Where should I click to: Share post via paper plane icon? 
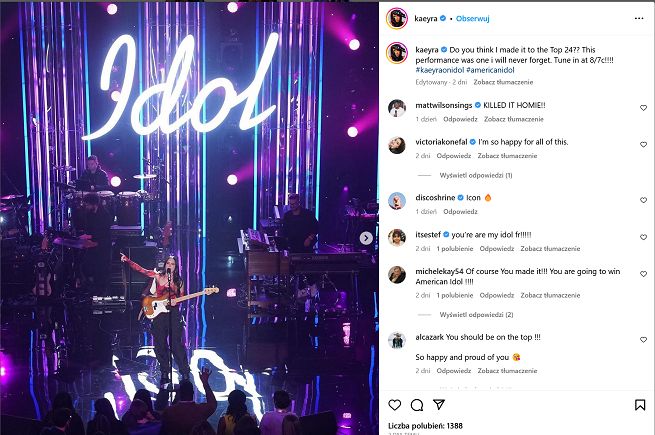tap(440, 405)
